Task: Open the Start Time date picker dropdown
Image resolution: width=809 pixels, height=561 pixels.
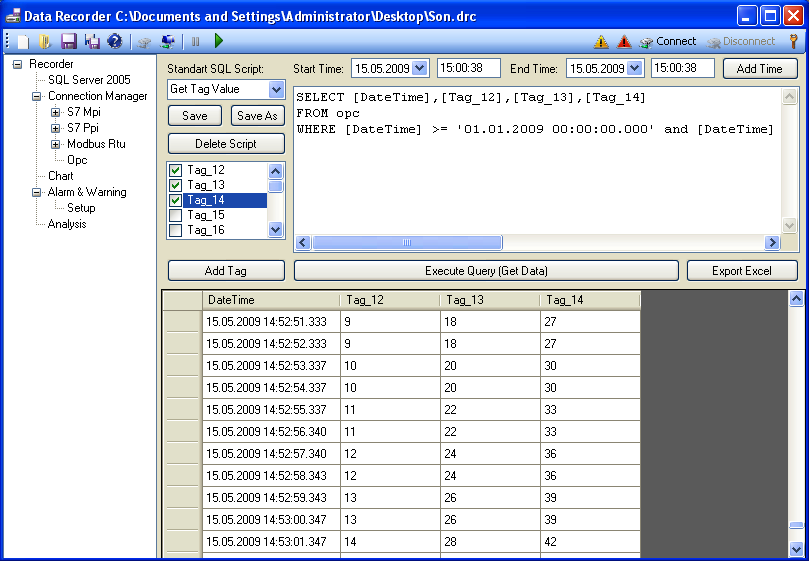Action: pyautogui.click(x=420, y=68)
